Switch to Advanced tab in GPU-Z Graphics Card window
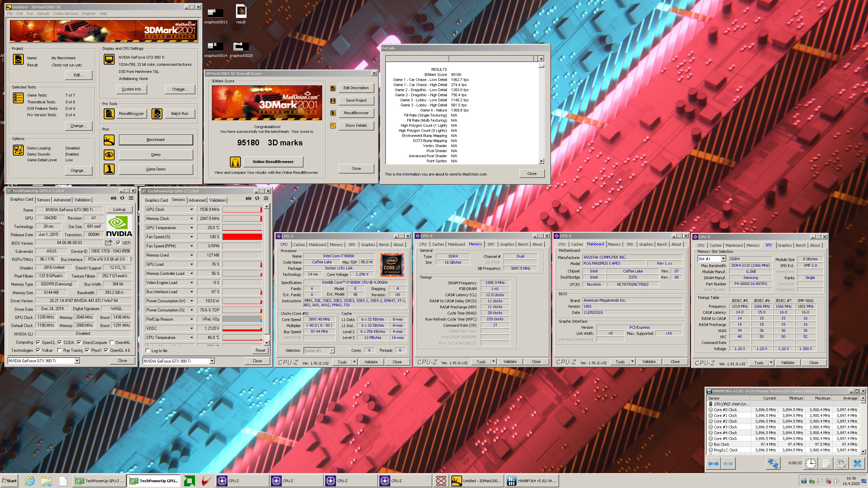 62,200
